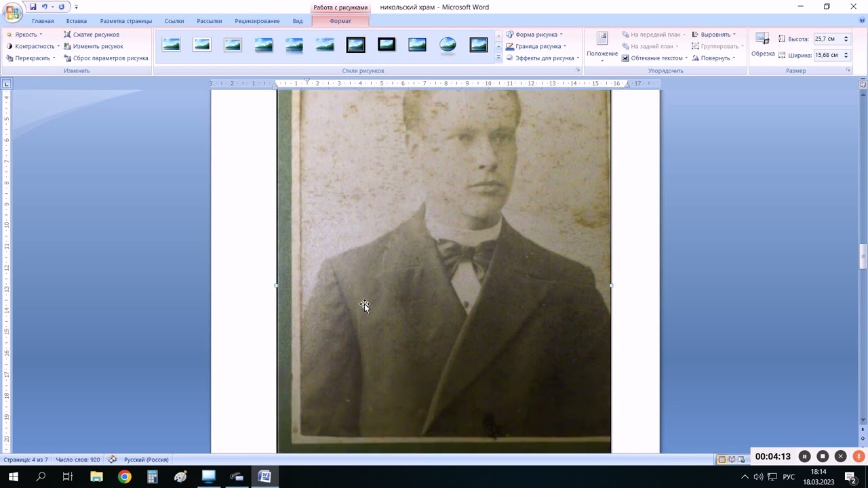Apply the second picture style with white frame
This screenshot has height=488, width=868.
202,45
